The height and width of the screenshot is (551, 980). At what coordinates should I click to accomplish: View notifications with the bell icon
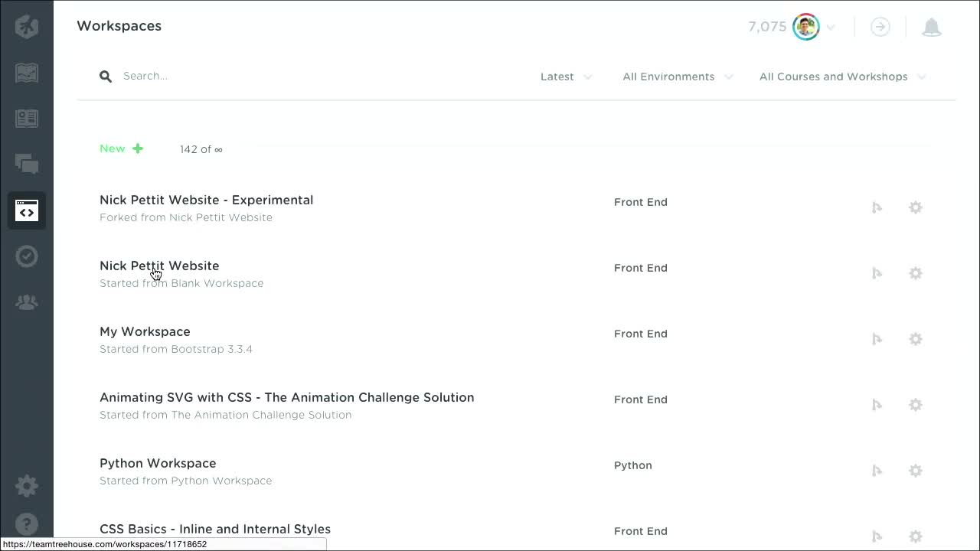pyautogui.click(x=932, y=27)
